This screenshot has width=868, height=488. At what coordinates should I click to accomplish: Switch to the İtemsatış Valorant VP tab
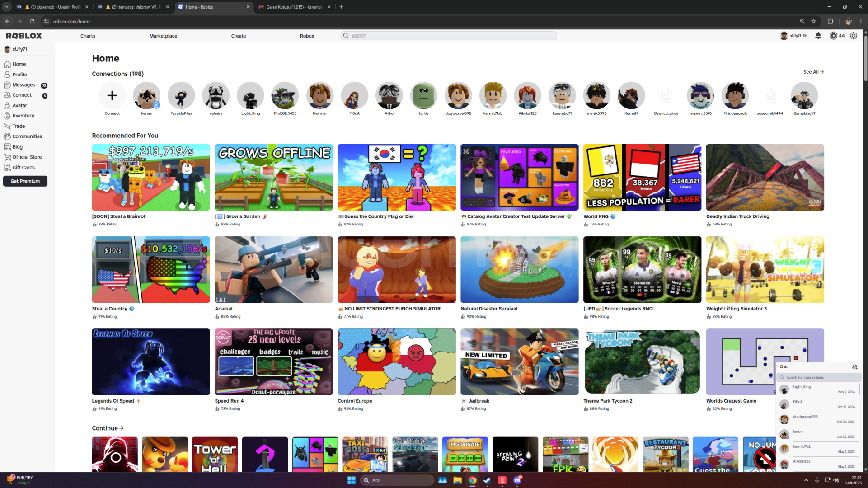click(x=134, y=7)
